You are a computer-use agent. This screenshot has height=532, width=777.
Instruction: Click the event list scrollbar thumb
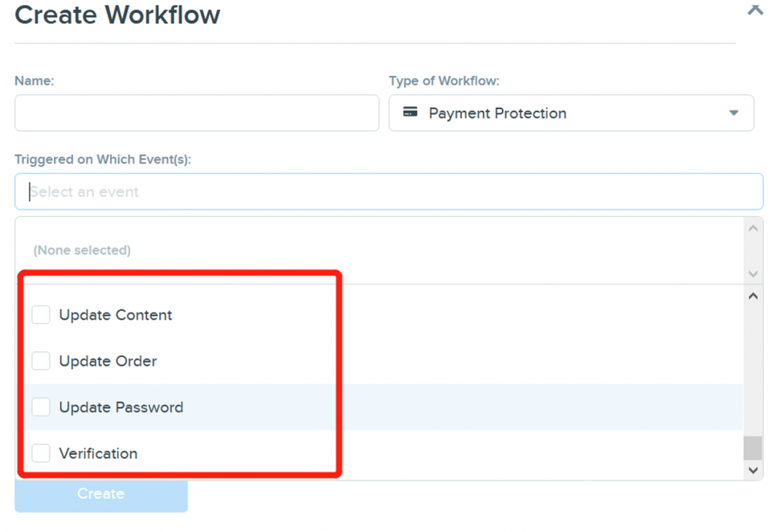tap(753, 448)
